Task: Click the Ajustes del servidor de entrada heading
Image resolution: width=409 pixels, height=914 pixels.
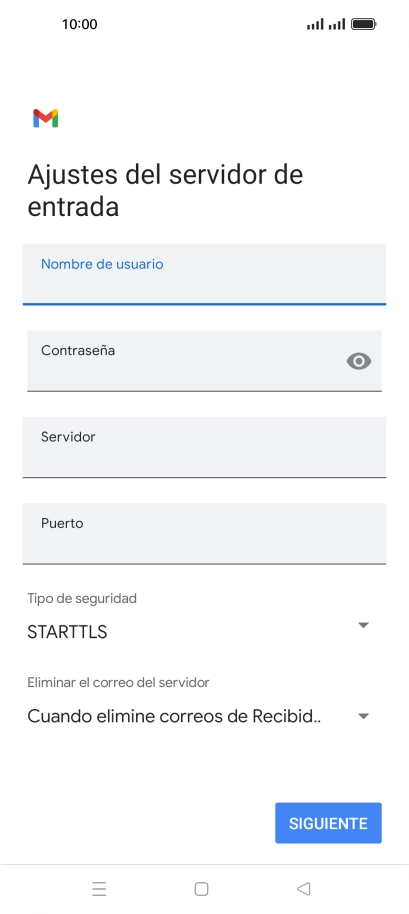Action: [165, 190]
